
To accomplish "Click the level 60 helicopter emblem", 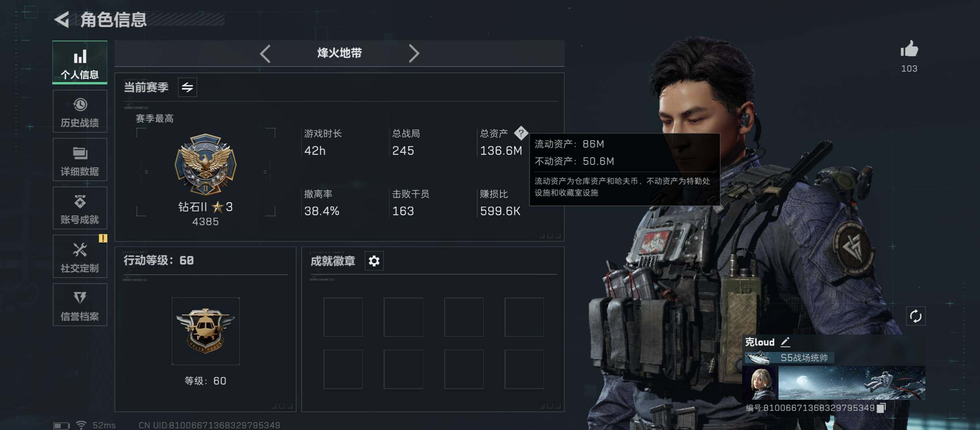I will 206,331.
